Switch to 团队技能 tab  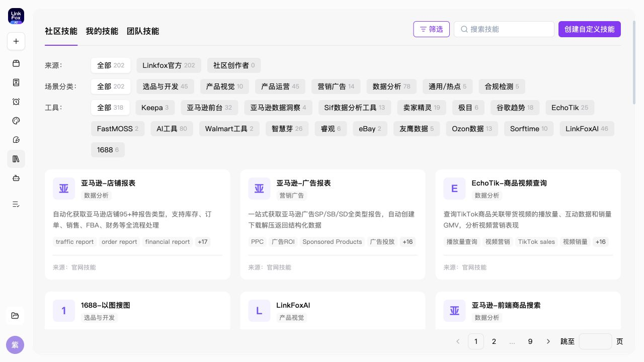pyautogui.click(x=143, y=31)
